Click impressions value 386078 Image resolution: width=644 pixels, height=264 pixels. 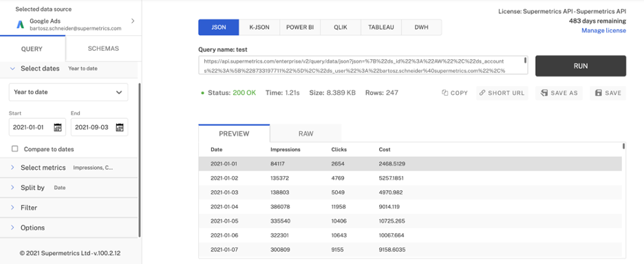coord(281,206)
